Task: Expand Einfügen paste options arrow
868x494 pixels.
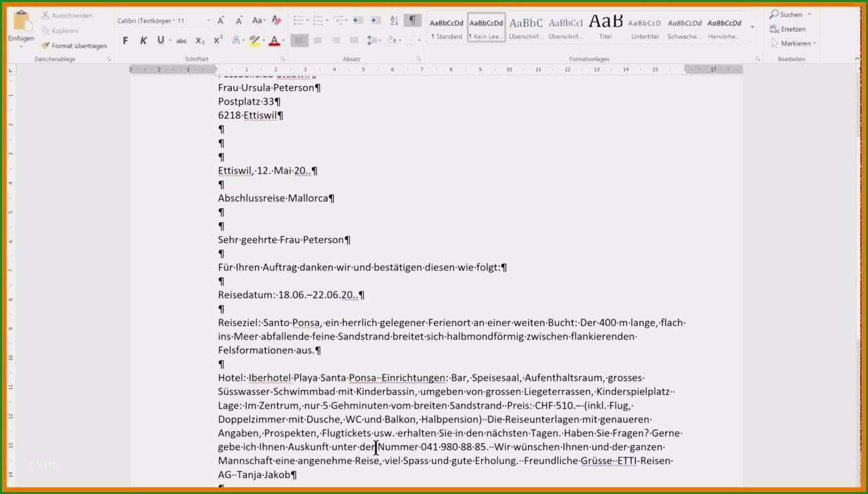Action: pyautogui.click(x=21, y=47)
